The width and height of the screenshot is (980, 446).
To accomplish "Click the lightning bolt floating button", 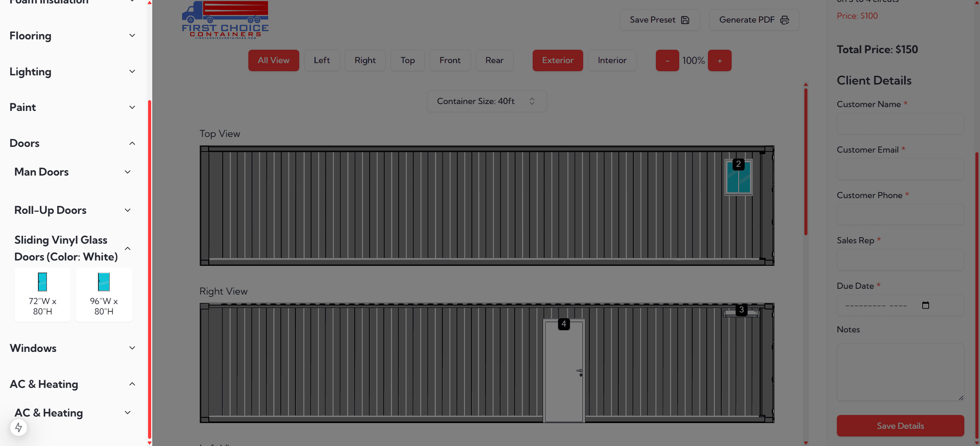I will click(18, 427).
